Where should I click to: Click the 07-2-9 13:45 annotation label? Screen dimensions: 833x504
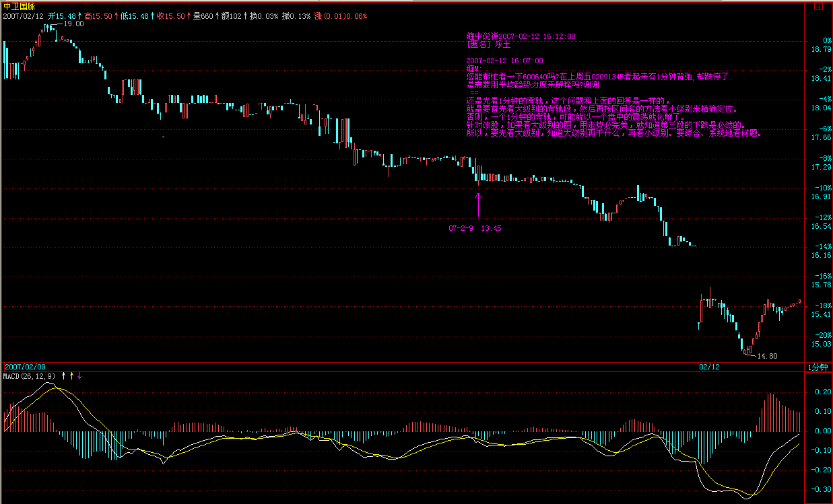coord(475,228)
